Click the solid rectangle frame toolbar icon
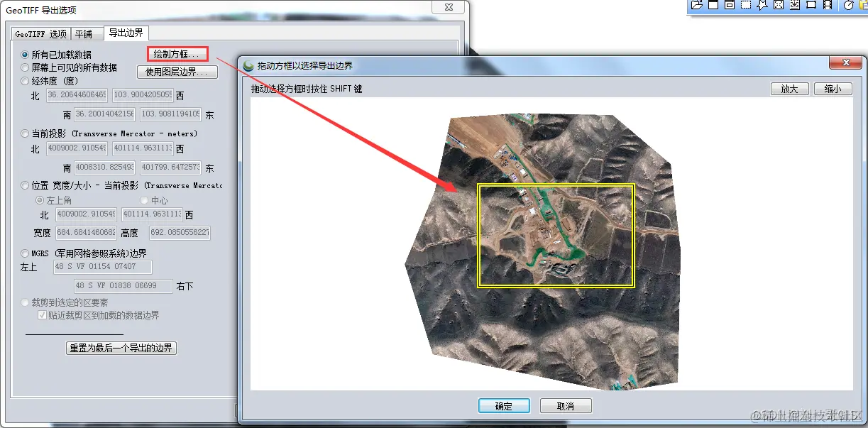The height and width of the screenshot is (428, 868). click(x=811, y=4)
